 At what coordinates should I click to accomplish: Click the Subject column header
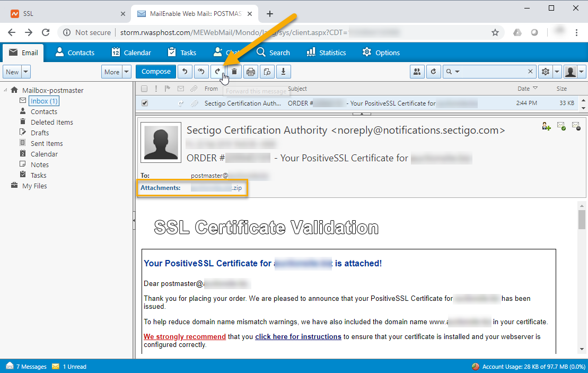[297, 89]
